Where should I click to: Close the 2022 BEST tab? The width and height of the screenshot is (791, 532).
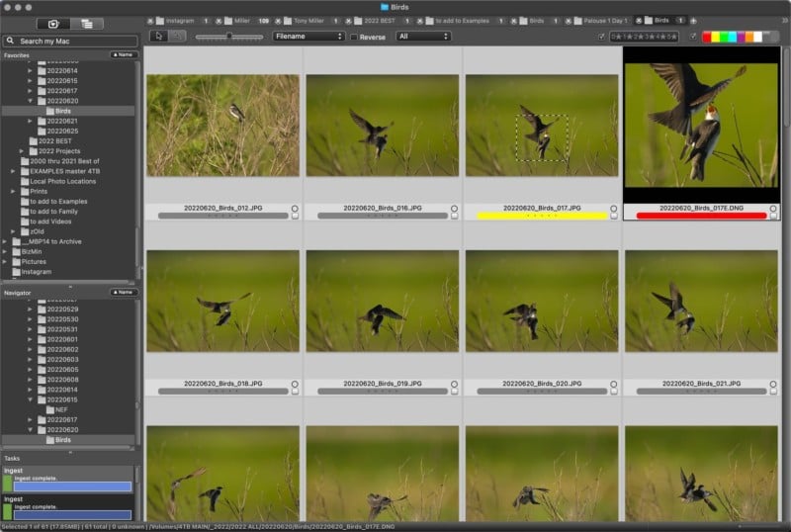348,21
